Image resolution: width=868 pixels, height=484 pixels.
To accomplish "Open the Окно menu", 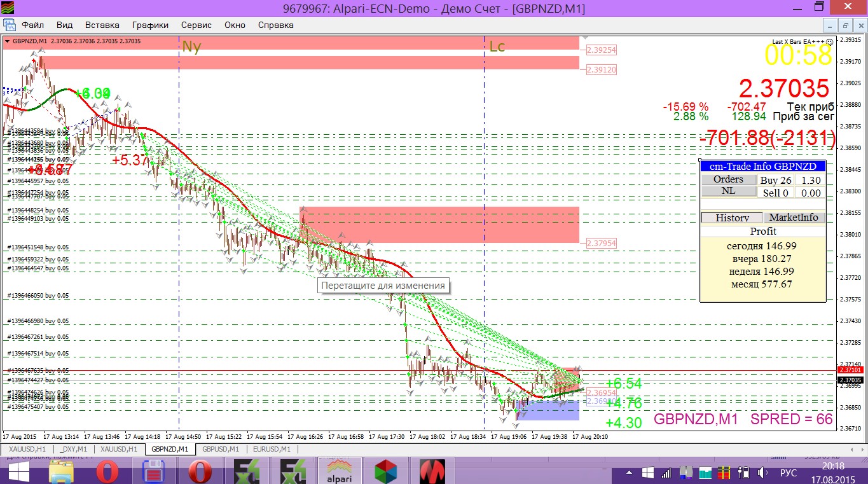I will coord(235,25).
